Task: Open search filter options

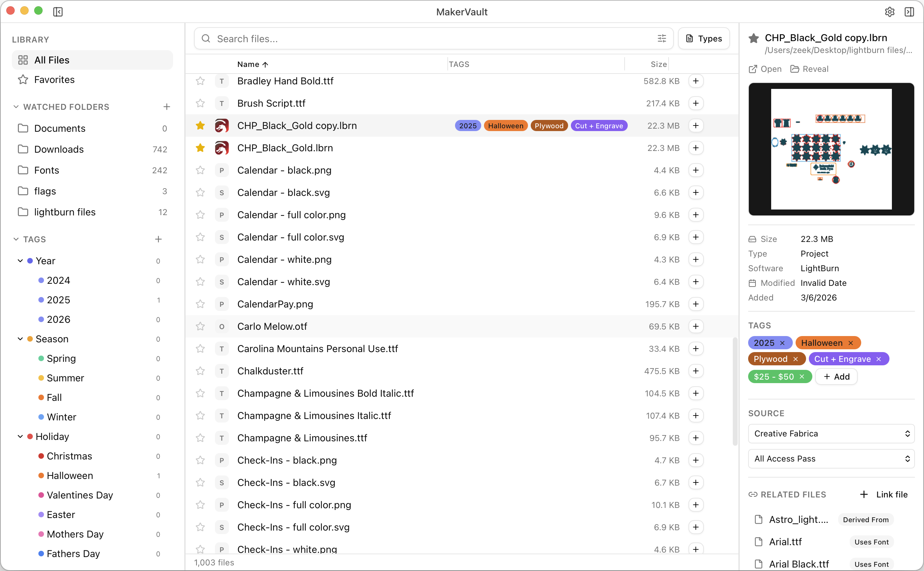Action: click(x=661, y=38)
